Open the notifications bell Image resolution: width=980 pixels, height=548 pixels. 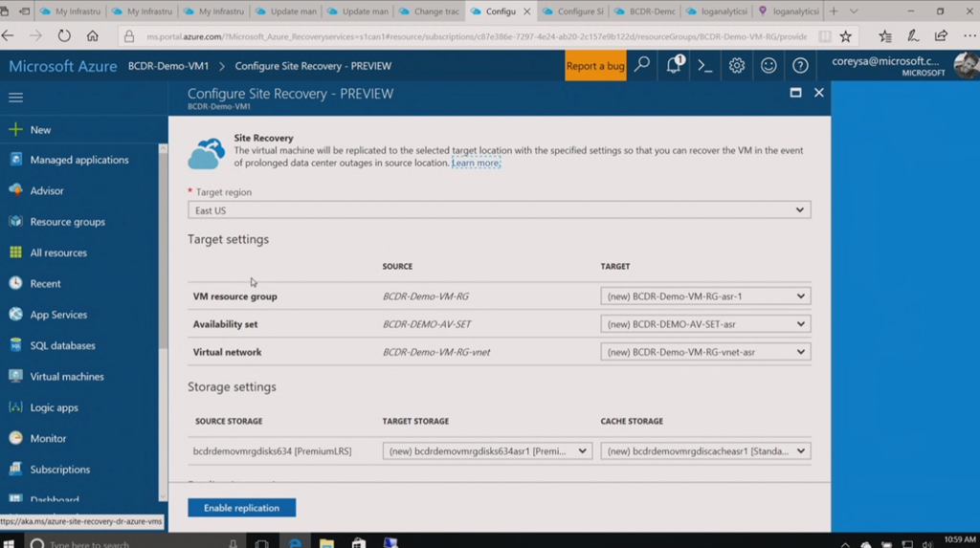(x=674, y=65)
